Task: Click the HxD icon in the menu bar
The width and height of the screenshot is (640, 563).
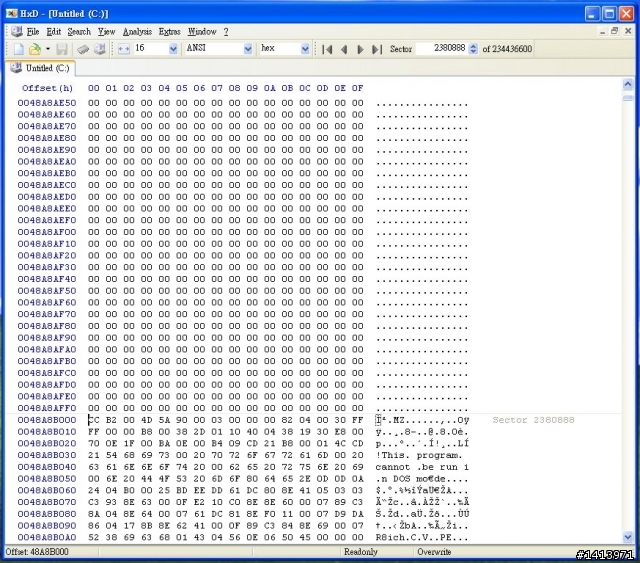Action: [x=17, y=31]
